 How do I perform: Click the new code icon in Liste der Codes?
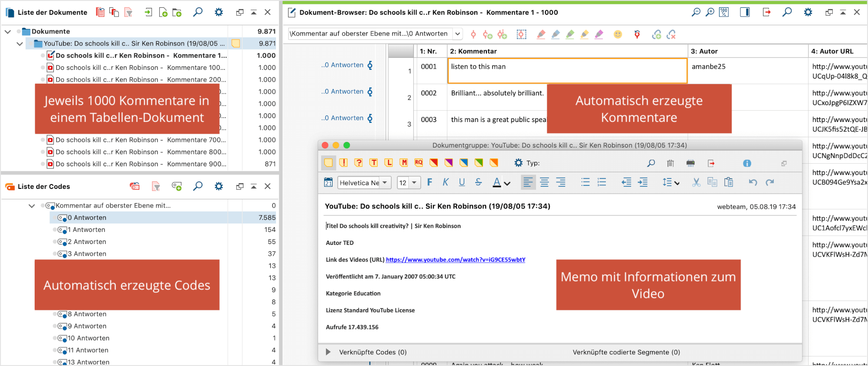tap(177, 186)
